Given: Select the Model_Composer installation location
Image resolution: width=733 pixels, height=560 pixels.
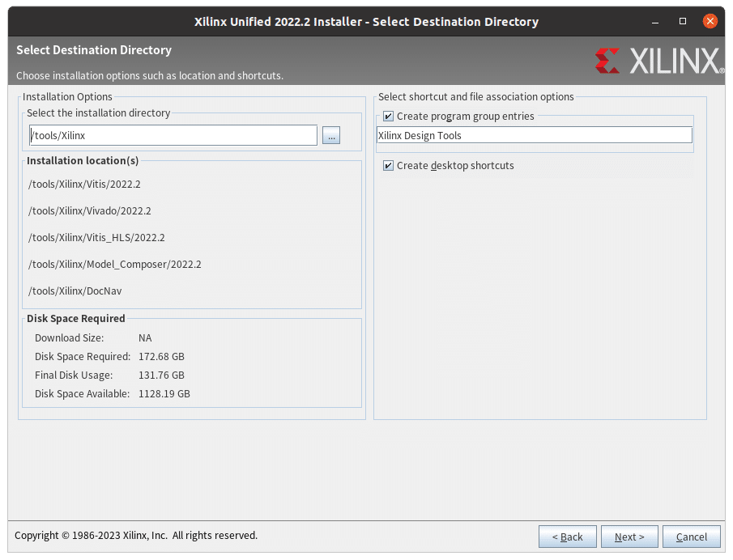Looking at the screenshot, I should [115, 264].
